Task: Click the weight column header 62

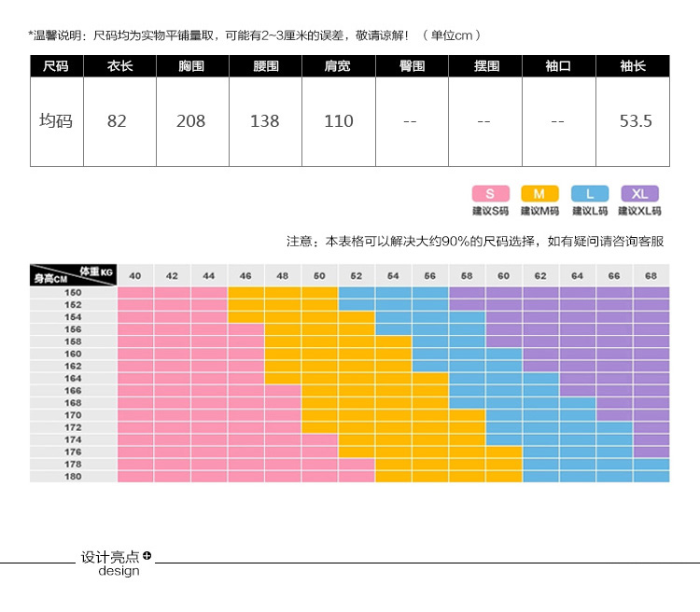Action: 540,276
